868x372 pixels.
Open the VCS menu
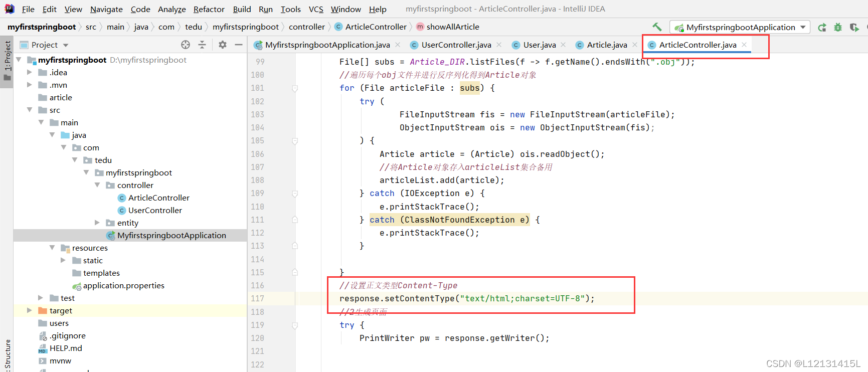pyautogui.click(x=316, y=9)
